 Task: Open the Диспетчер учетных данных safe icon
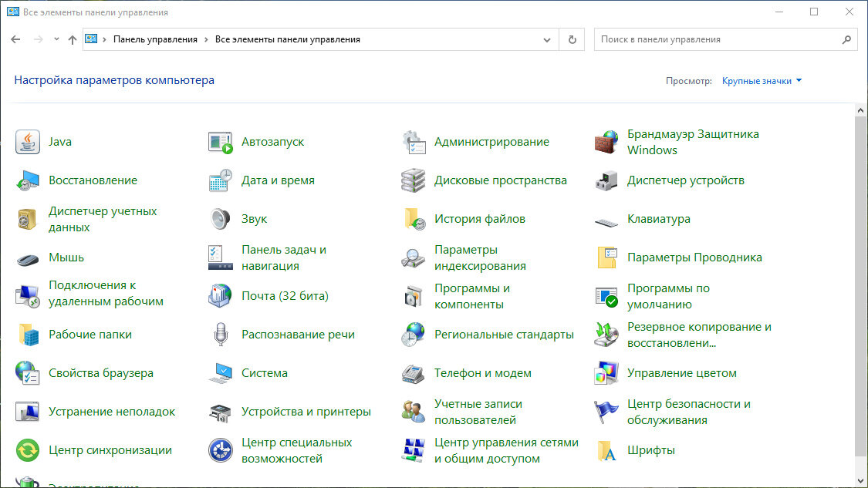pyautogui.click(x=27, y=219)
